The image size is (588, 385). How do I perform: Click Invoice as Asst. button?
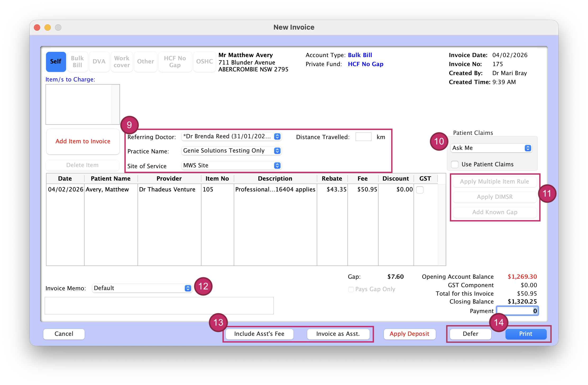click(338, 334)
